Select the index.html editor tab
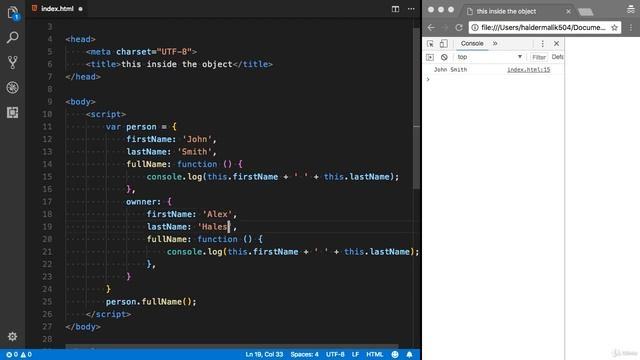Image resolution: width=640 pixels, height=360 pixels. coord(57,9)
